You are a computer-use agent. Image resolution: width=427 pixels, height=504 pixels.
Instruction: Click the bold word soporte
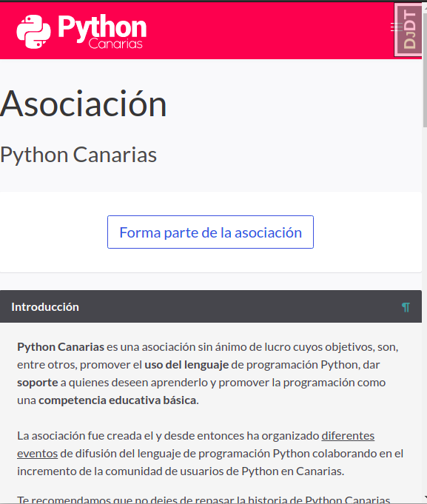click(38, 383)
